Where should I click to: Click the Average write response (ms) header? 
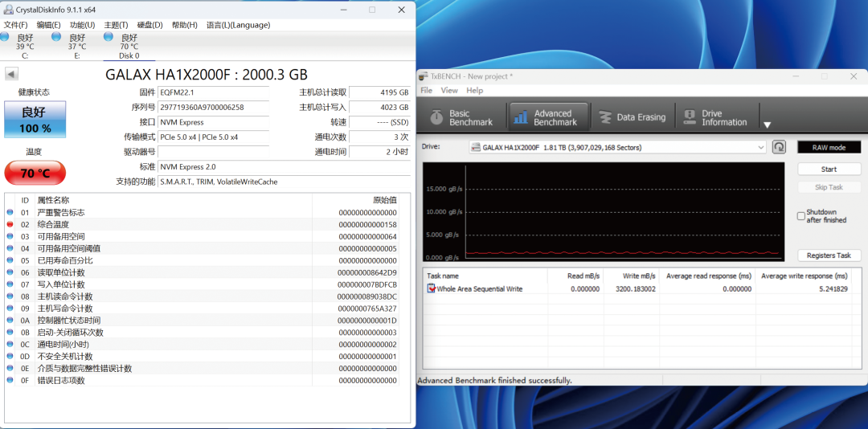coord(804,276)
